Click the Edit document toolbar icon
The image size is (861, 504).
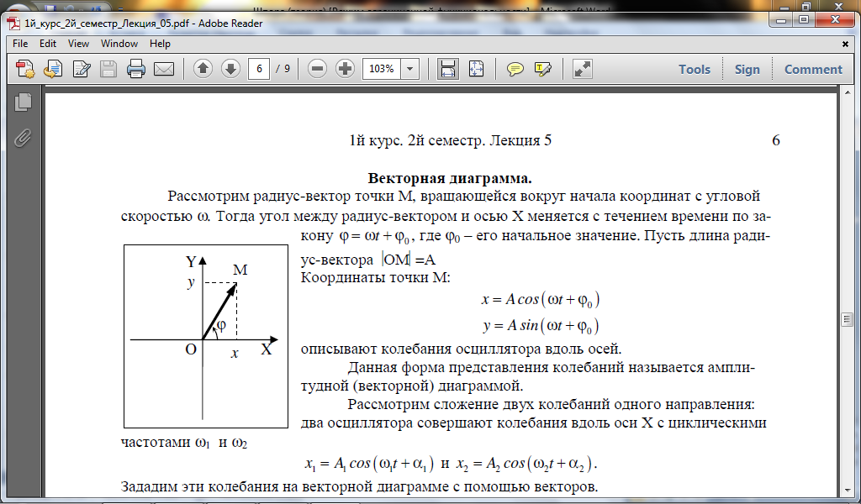pos(82,69)
